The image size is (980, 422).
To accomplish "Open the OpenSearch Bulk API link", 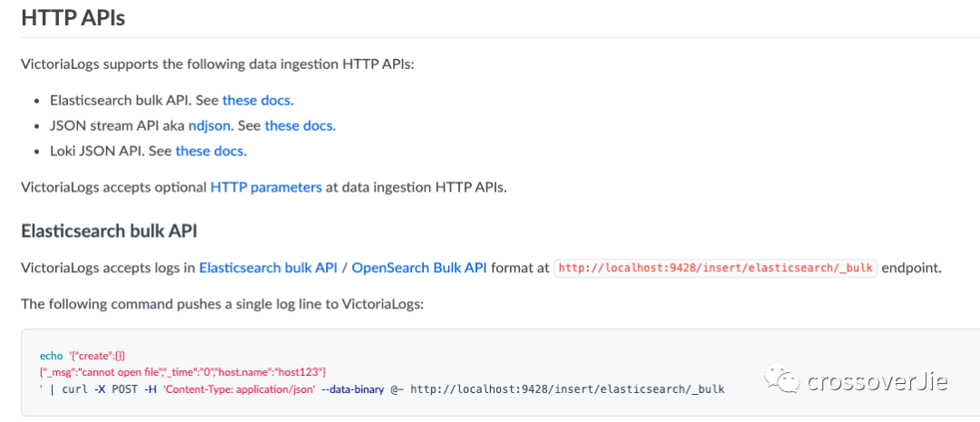I will pos(419,267).
